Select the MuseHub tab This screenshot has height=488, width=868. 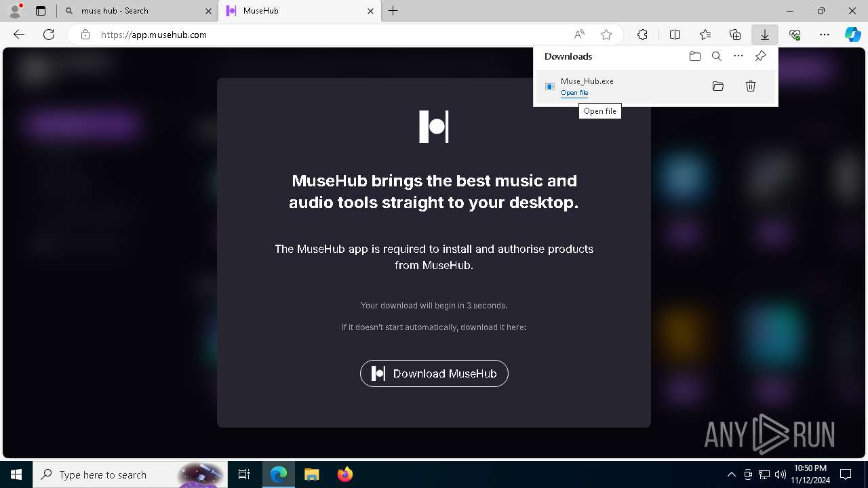tap(300, 11)
